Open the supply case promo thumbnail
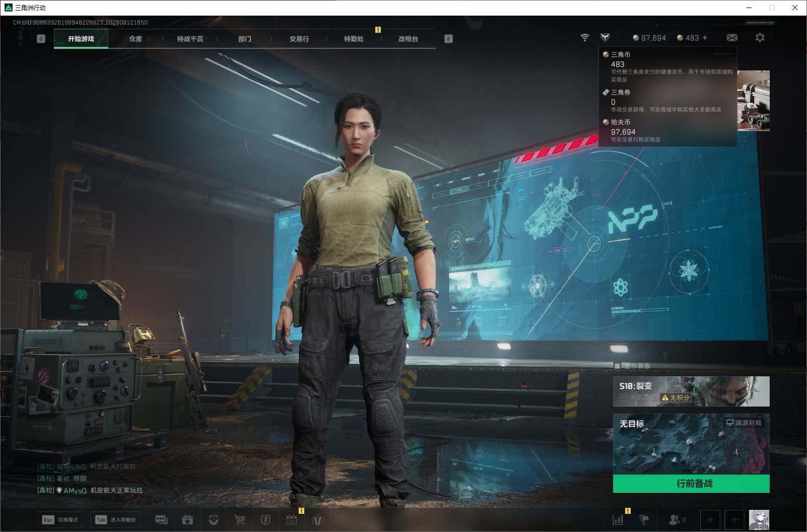This screenshot has height=532, width=807. pyautogui.click(x=754, y=101)
